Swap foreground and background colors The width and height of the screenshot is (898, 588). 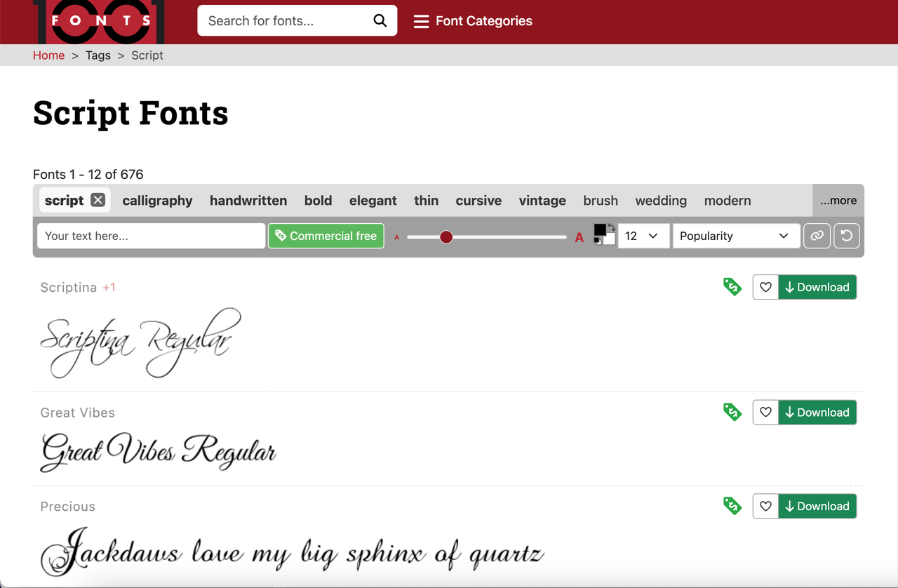pos(612,227)
